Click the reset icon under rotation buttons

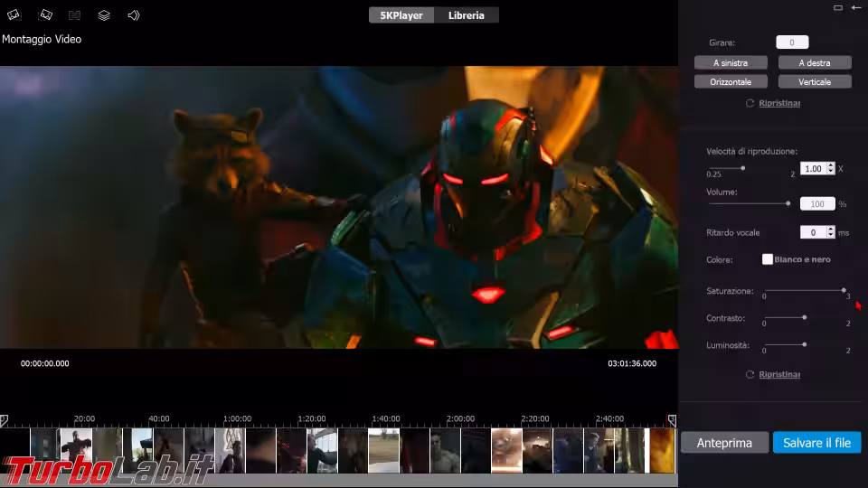click(x=750, y=104)
